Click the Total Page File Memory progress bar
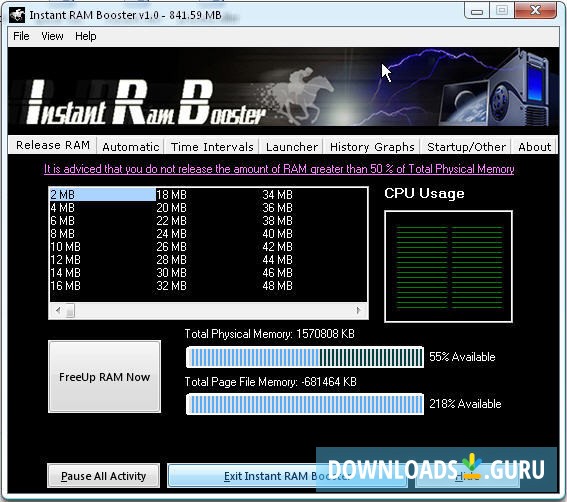 click(x=304, y=404)
